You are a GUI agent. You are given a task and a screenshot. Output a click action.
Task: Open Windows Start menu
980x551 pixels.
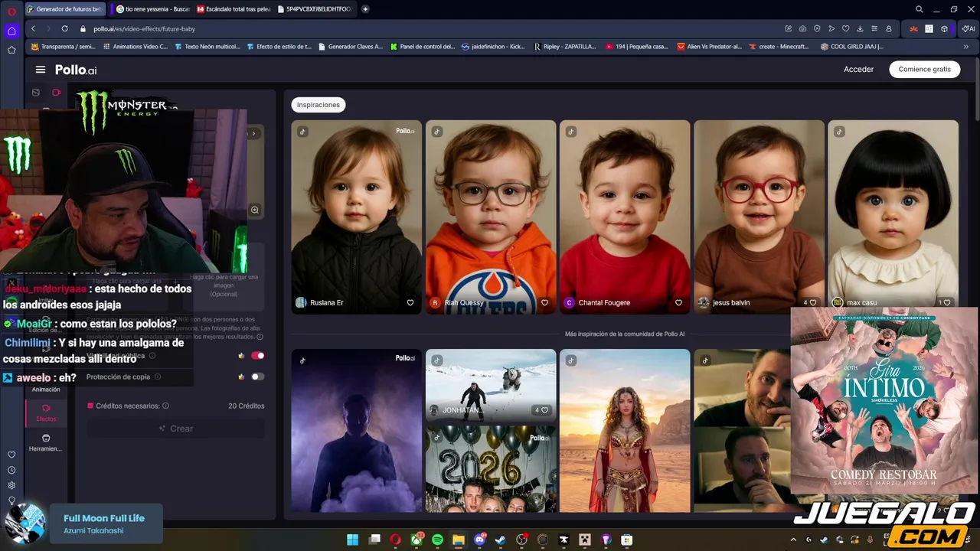pyautogui.click(x=352, y=540)
